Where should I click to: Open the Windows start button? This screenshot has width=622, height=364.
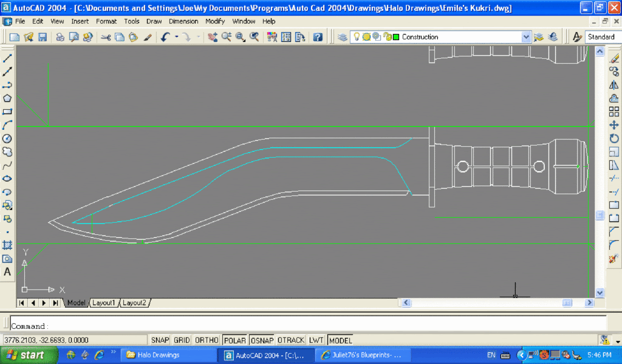pos(29,356)
